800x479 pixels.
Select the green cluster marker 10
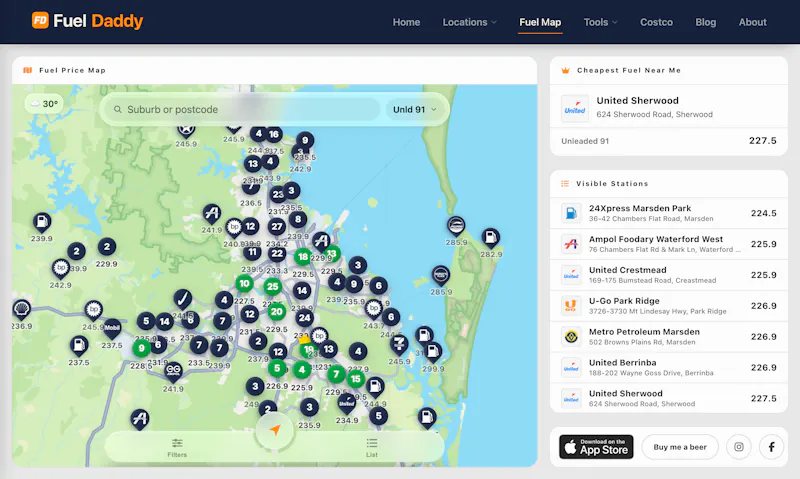[x=244, y=283]
